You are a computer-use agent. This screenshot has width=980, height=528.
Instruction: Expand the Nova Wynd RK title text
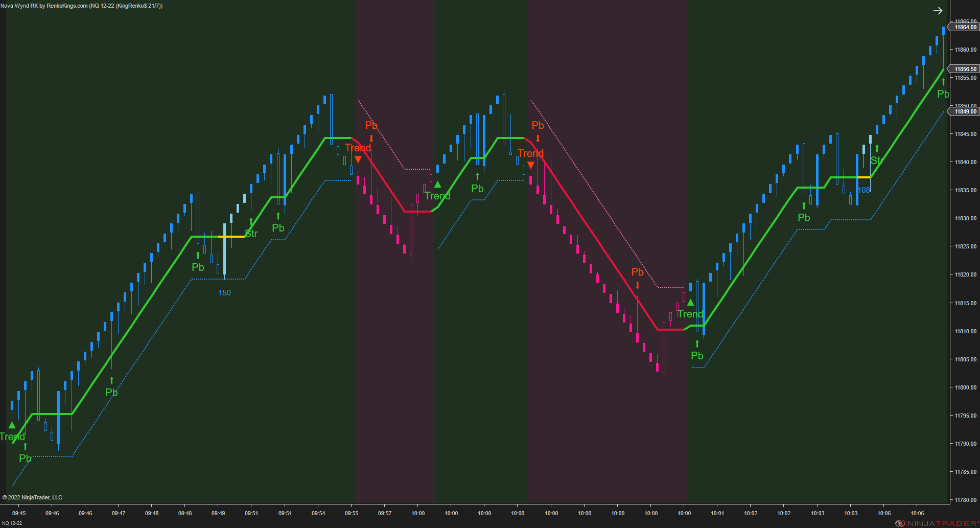[x=82, y=6]
